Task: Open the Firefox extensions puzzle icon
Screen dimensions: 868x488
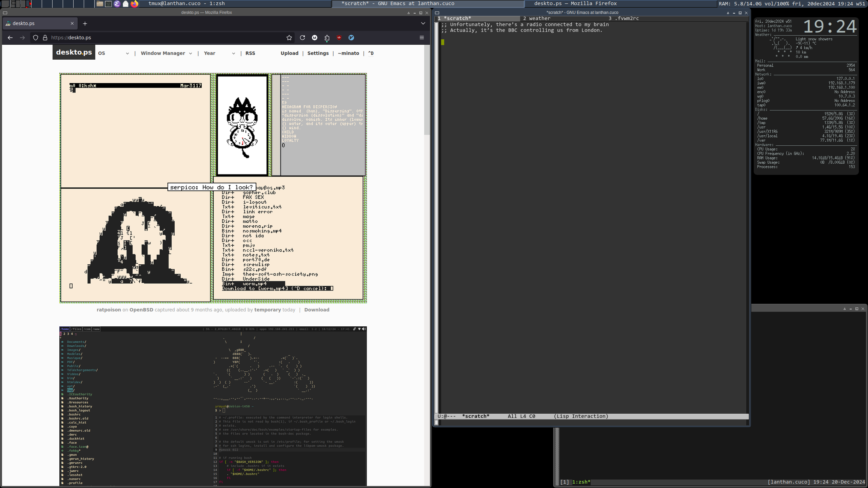Action: point(327,38)
